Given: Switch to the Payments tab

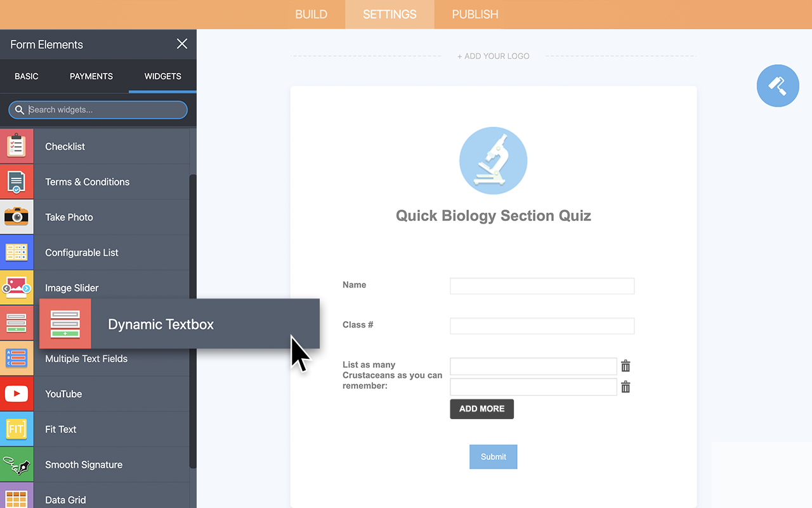Looking at the screenshot, I should tap(91, 76).
